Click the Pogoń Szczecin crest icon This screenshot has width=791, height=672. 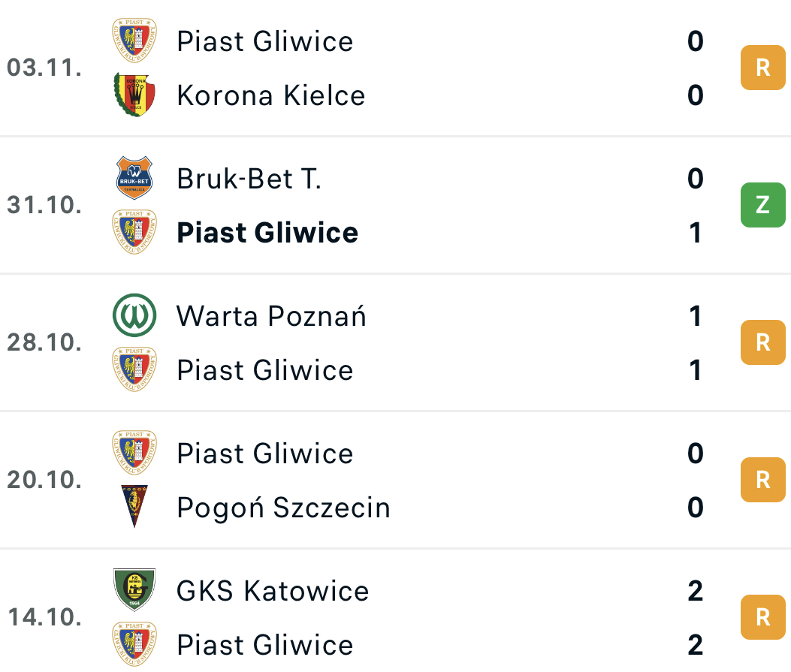[134, 507]
